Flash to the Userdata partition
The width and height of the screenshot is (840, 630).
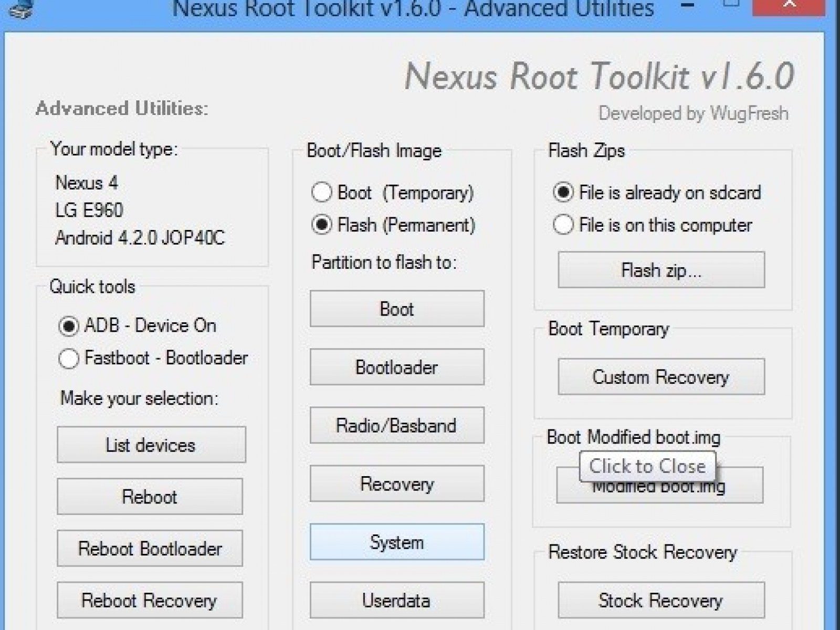pyautogui.click(x=397, y=600)
